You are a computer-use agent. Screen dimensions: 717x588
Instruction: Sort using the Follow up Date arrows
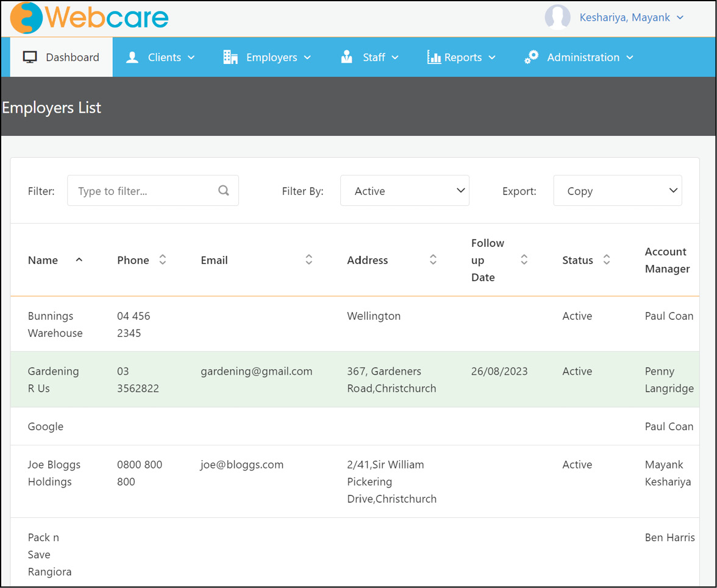tap(524, 260)
